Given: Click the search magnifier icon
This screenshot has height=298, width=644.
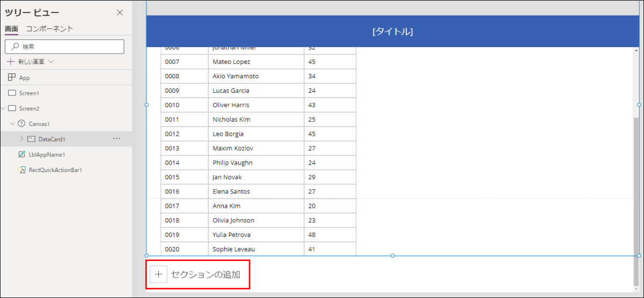Looking at the screenshot, I should coord(15,47).
